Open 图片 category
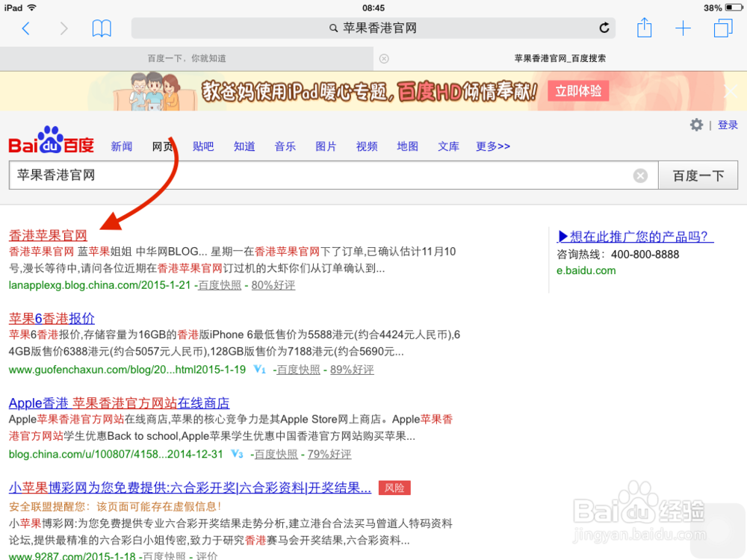 326,146
